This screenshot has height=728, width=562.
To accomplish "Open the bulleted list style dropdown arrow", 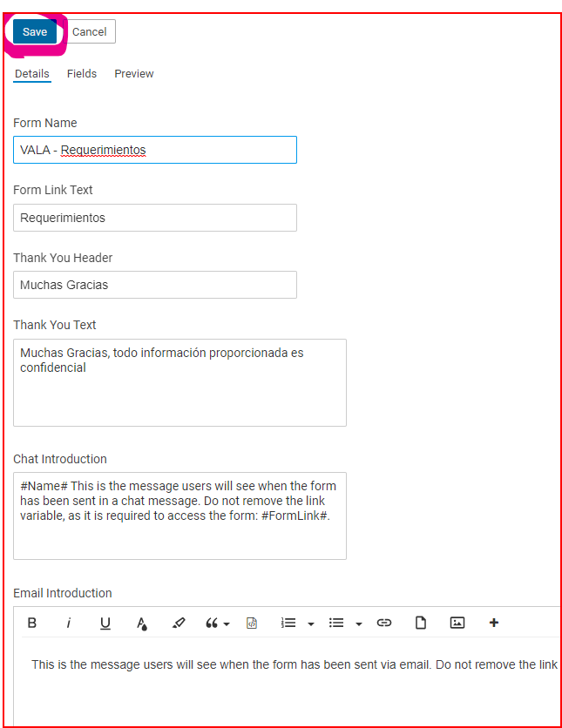I will point(359,624).
